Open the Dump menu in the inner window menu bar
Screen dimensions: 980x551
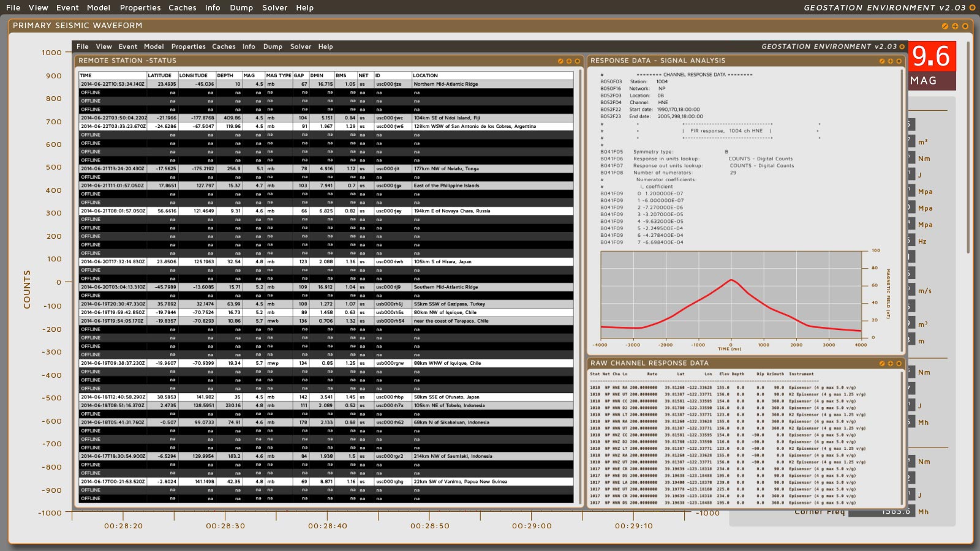(273, 47)
